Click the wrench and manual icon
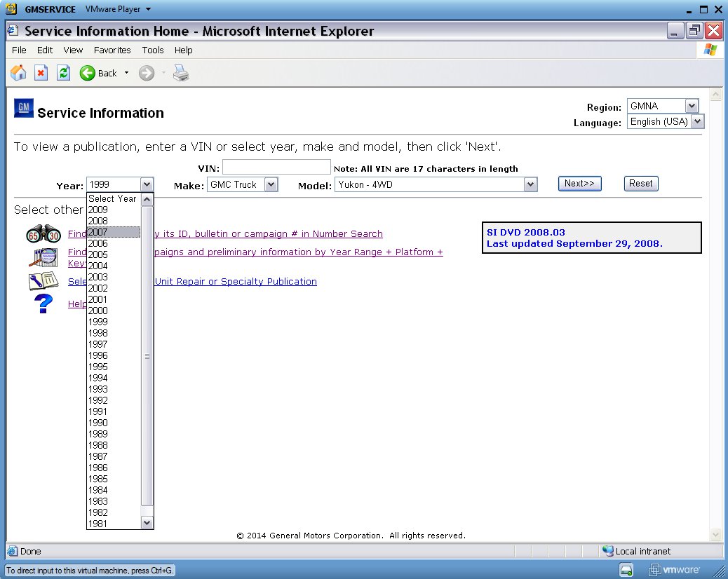The image size is (728, 579). pos(43,280)
